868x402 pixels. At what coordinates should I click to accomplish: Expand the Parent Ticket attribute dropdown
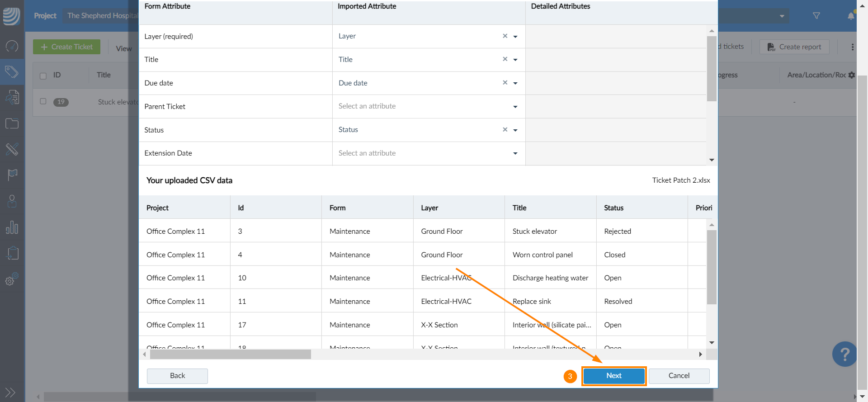(515, 107)
